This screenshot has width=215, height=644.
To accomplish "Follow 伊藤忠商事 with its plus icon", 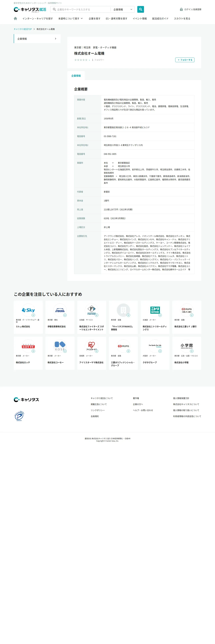I will (x=65, y=315).
